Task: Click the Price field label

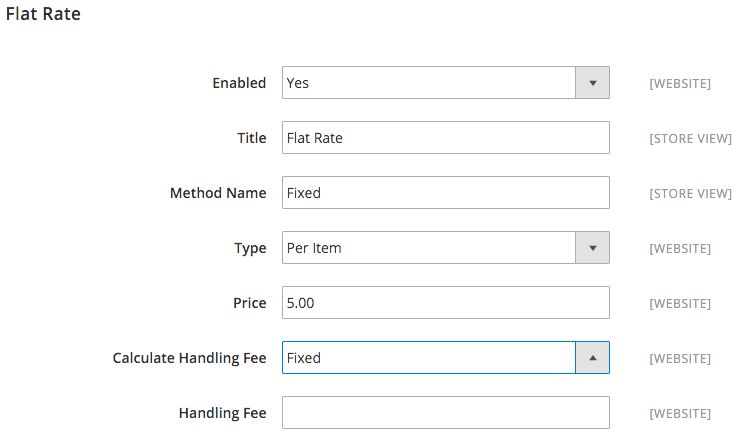Action: point(250,303)
